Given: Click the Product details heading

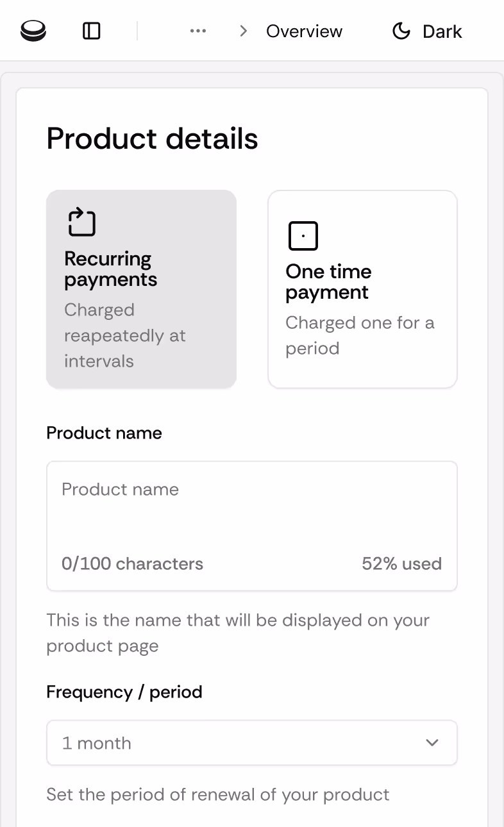Looking at the screenshot, I should [x=152, y=139].
